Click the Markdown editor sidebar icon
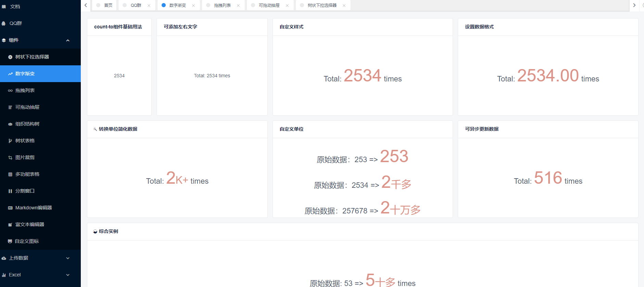 coord(10,208)
